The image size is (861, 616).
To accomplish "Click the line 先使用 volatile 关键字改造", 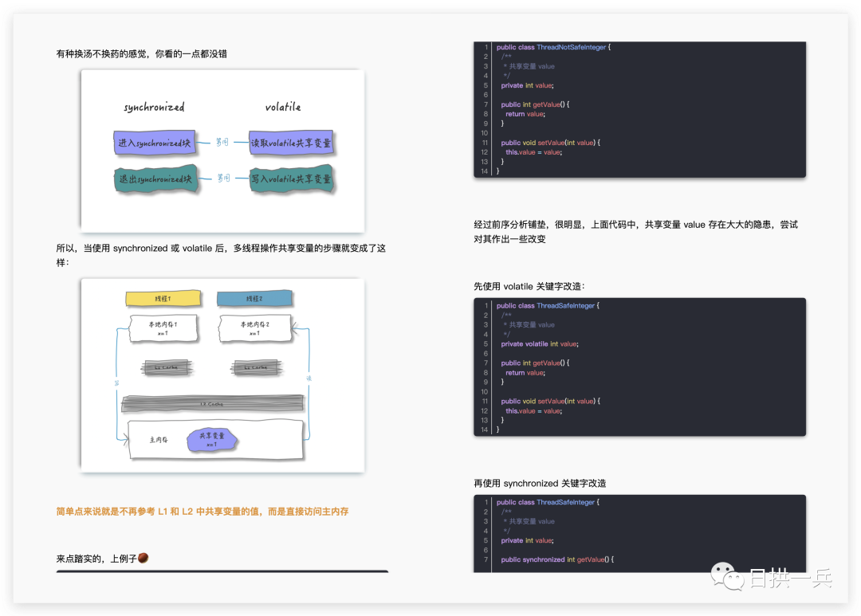I will click(529, 286).
